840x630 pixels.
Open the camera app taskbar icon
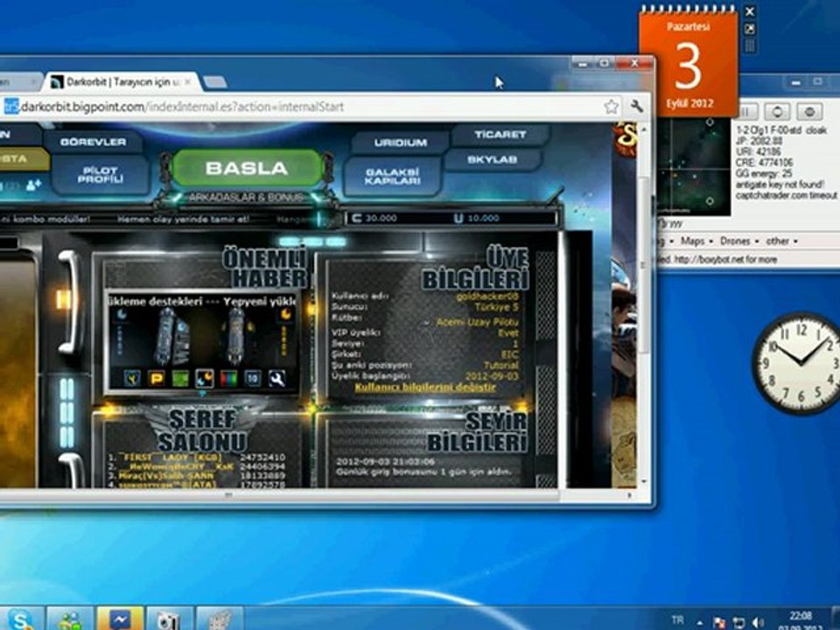click(x=169, y=619)
